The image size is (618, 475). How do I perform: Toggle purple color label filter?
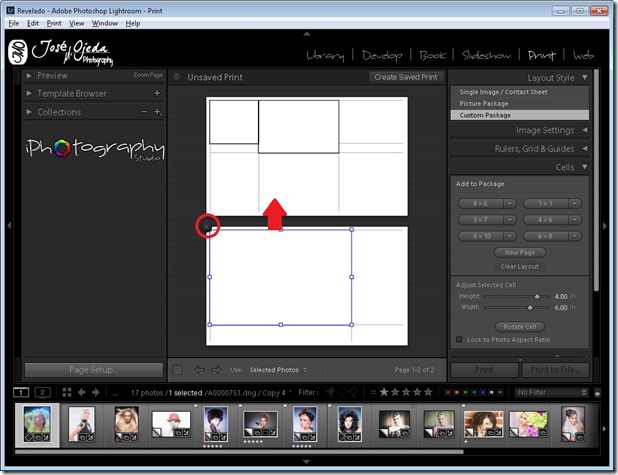click(482, 392)
